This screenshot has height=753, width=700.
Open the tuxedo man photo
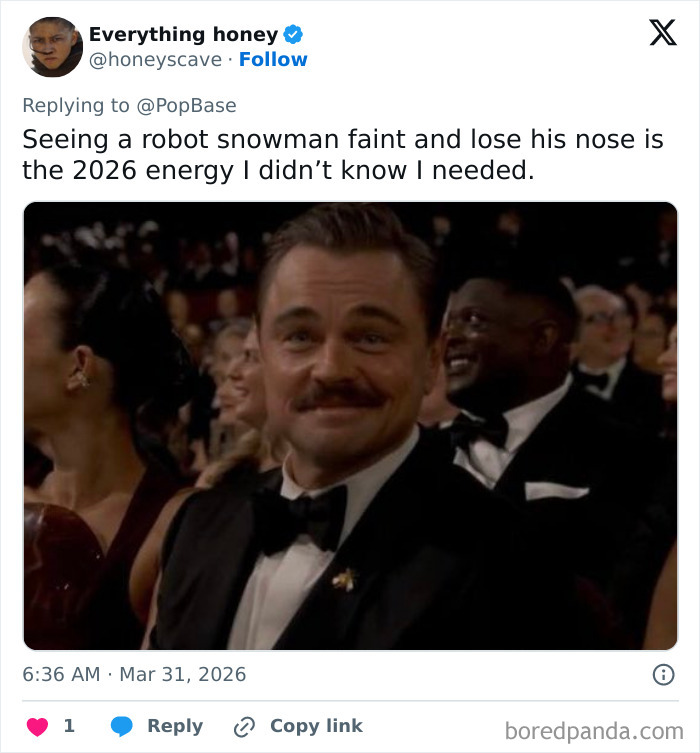click(350, 426)
